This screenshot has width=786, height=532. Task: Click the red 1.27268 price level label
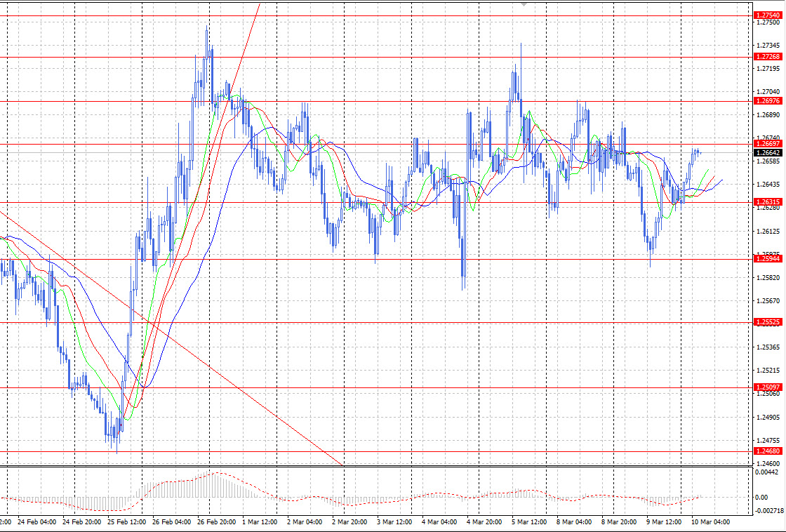pyautogui.click(x=768, y=57)
